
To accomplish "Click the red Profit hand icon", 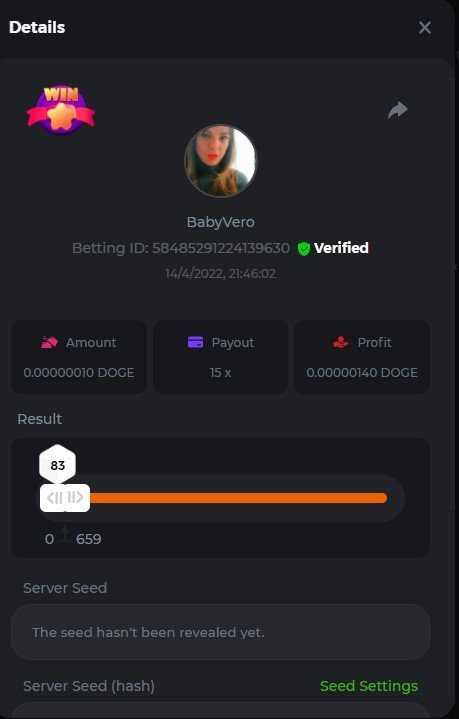I will 341,342.
